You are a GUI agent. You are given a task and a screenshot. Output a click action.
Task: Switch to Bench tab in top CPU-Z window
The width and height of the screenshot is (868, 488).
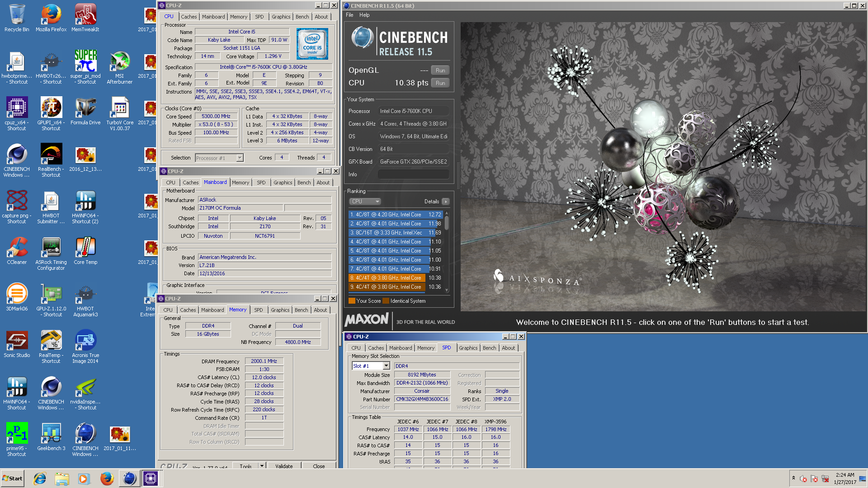click(302, 17)
